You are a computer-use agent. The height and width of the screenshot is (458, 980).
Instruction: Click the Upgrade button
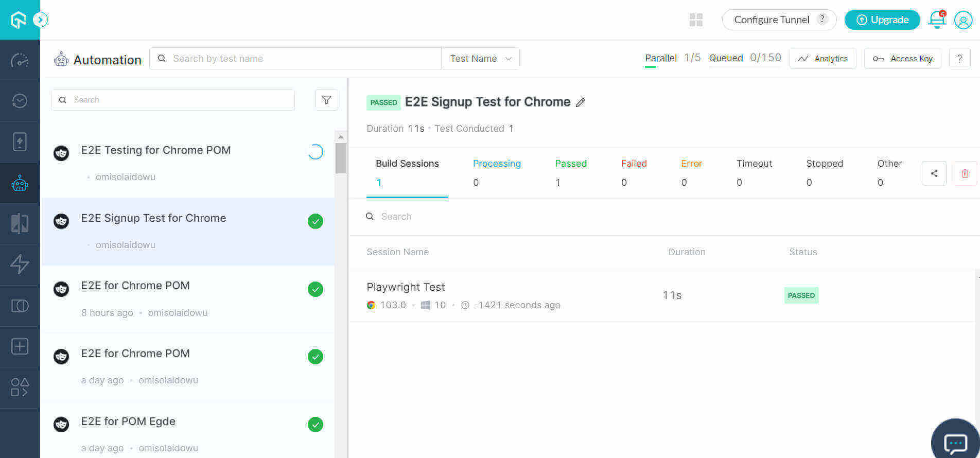click(882, 20)
